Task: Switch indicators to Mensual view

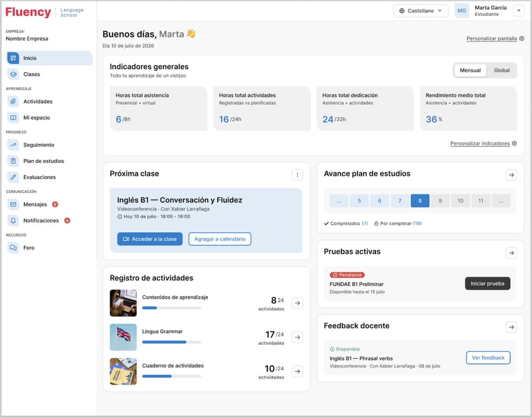Action: pyautogui.click(x=470, y=70)
